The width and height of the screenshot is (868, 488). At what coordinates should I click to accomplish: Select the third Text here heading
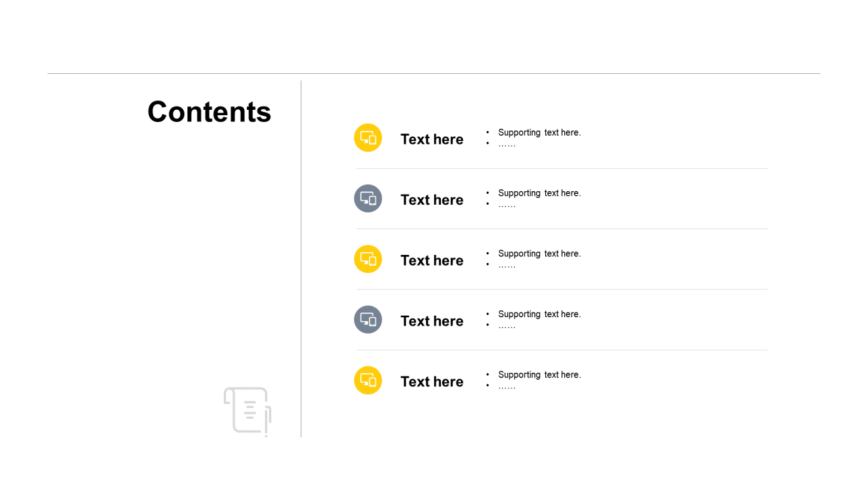point(432,260)
